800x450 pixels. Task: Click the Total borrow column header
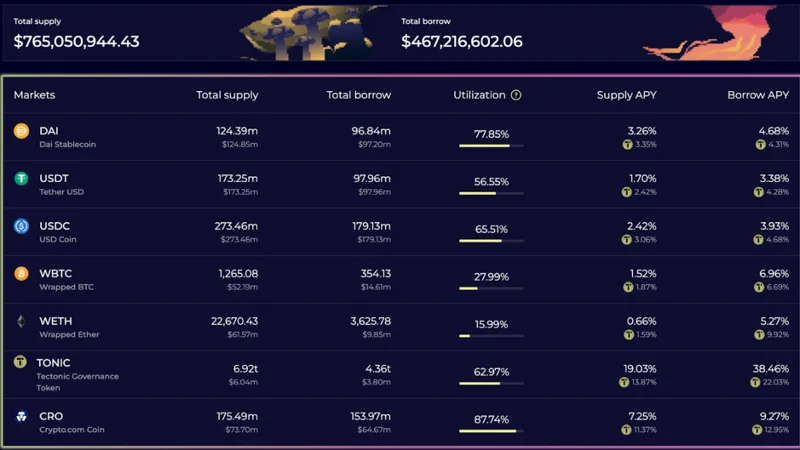click(x=359, y=95)
